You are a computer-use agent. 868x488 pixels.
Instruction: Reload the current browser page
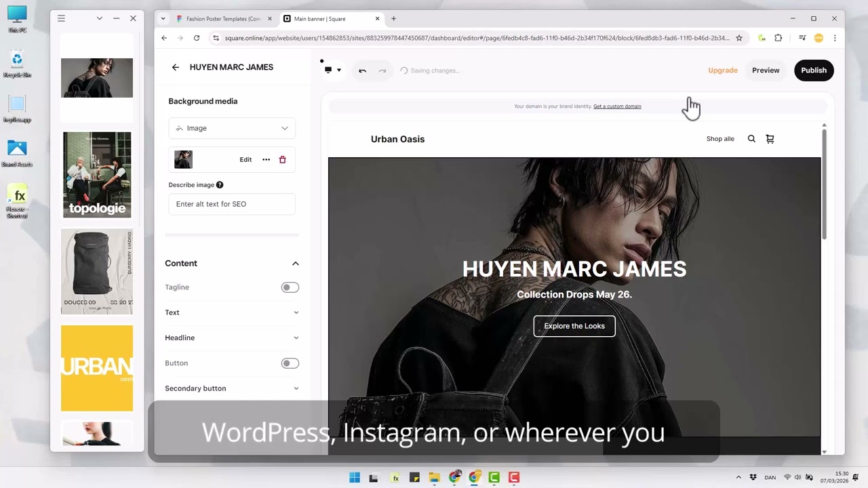click(x=197, y=38)
